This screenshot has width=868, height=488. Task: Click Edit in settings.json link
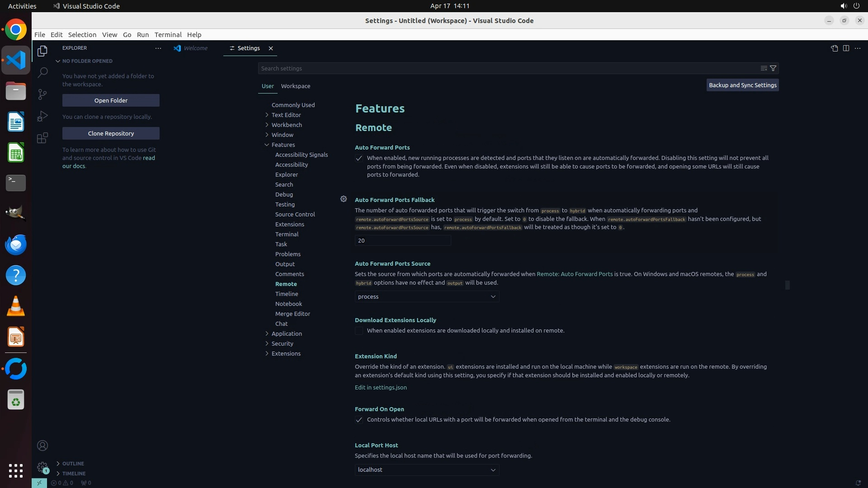pos(381,387)
